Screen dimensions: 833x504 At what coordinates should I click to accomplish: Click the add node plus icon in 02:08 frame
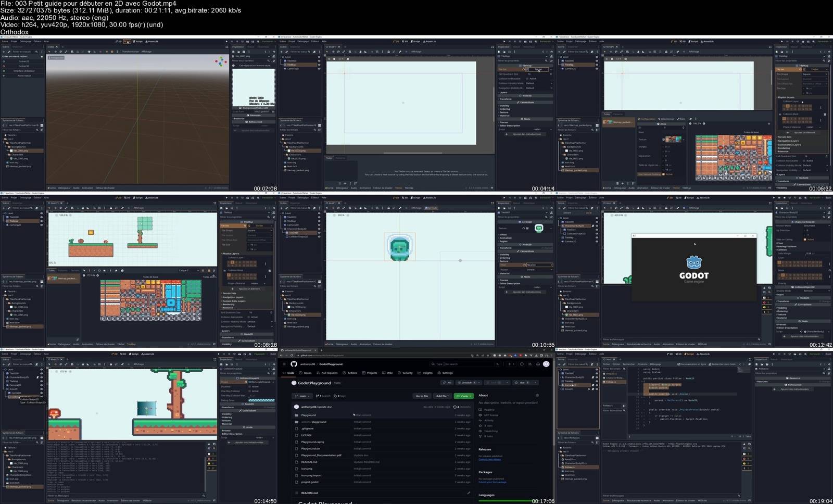point(4,52)
